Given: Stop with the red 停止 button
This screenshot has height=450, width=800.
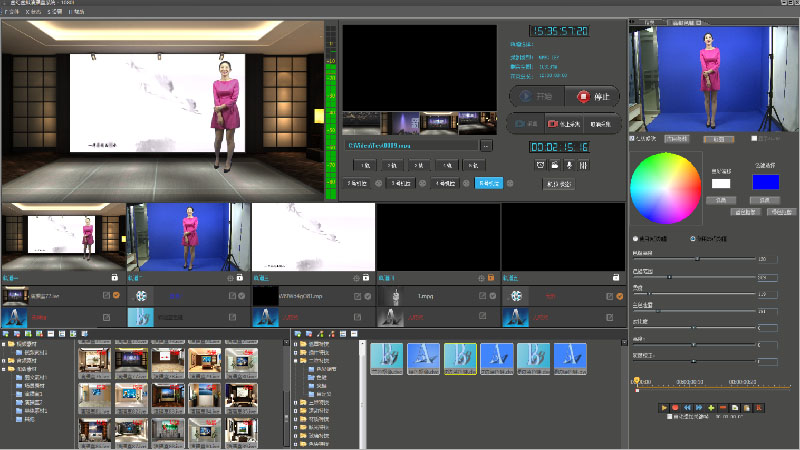Looking at the screenshot, I should 592,96.
